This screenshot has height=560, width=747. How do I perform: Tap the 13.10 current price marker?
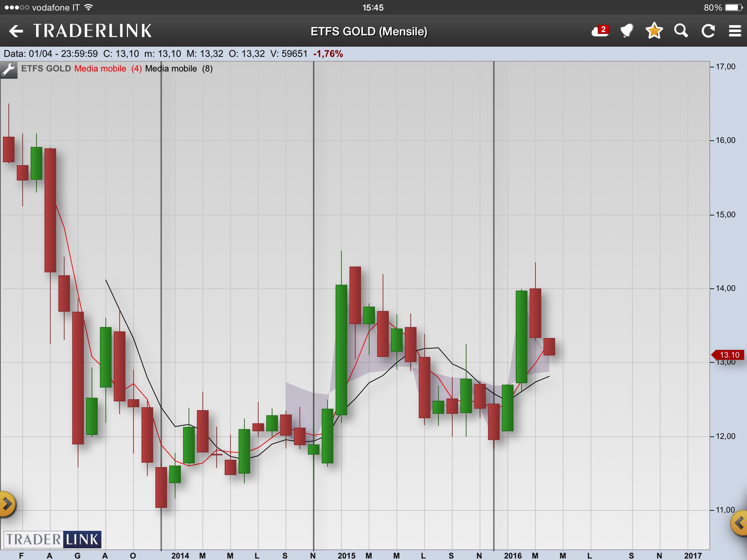tap(728, 355)
